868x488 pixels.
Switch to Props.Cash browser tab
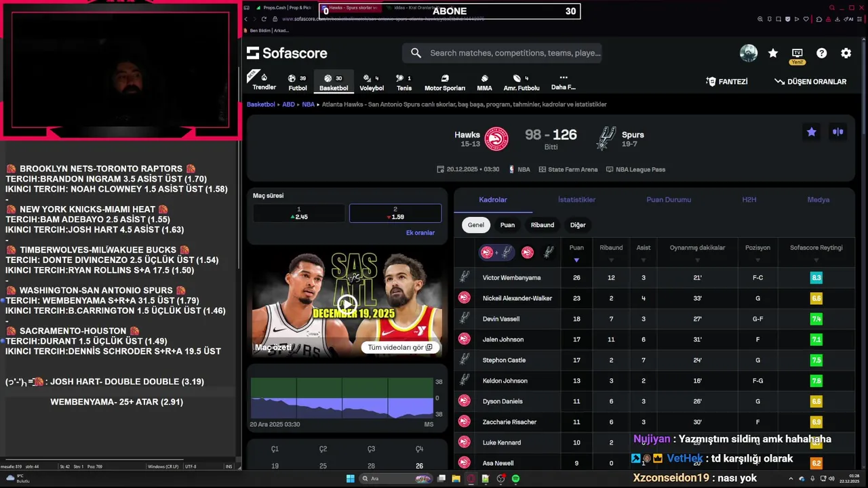click(283, 7)
